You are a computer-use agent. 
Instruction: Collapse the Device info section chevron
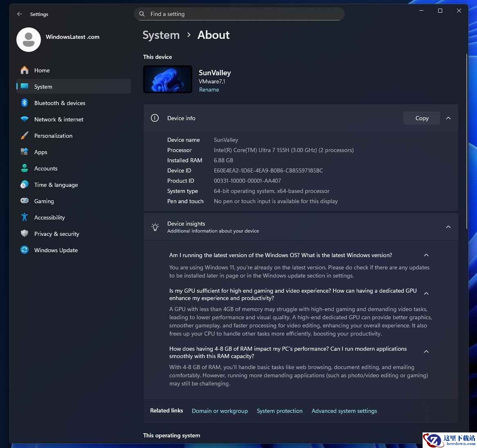click(448, 118)
